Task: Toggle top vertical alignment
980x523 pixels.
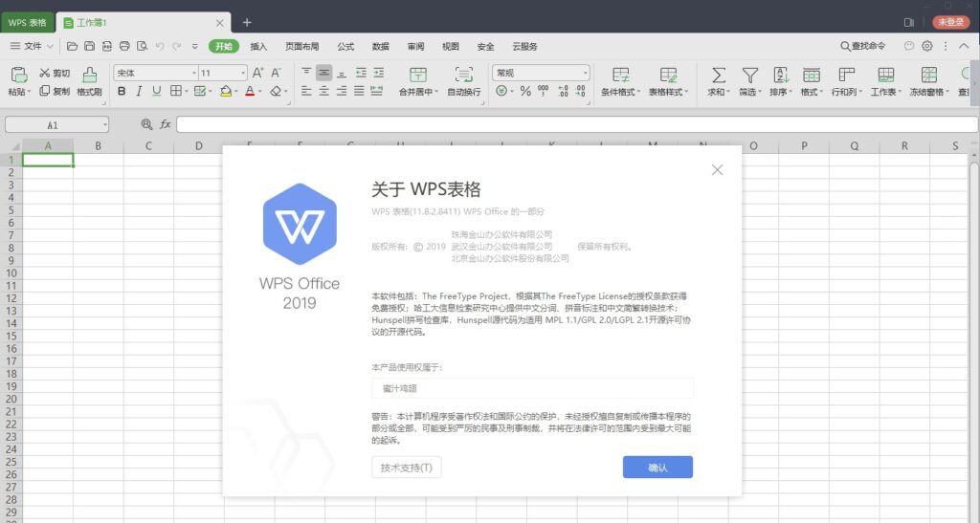Action: click(306, 73)
